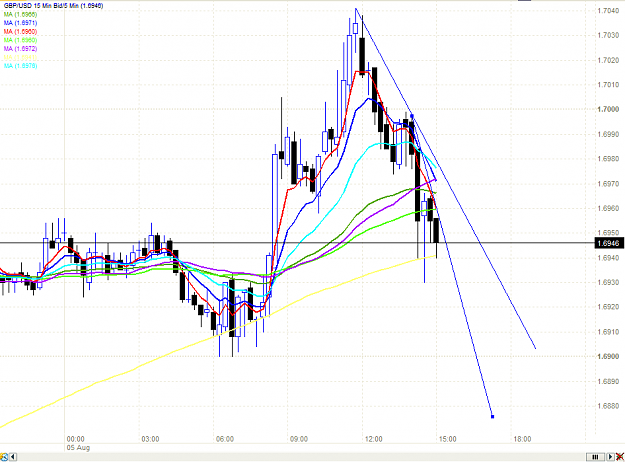Click the blue square trendline endpoint handle
This screenshot has width=625, height=462.
493,417
